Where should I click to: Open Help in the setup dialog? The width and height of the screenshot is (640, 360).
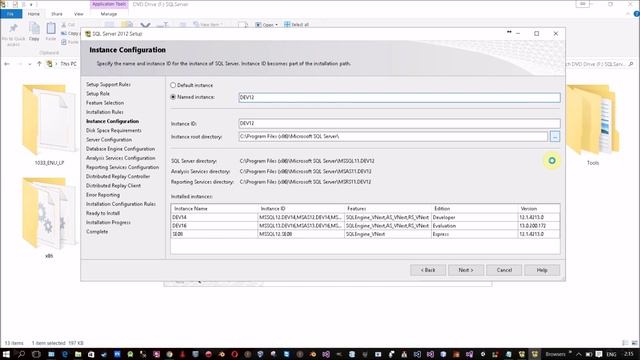click(542, 270)
